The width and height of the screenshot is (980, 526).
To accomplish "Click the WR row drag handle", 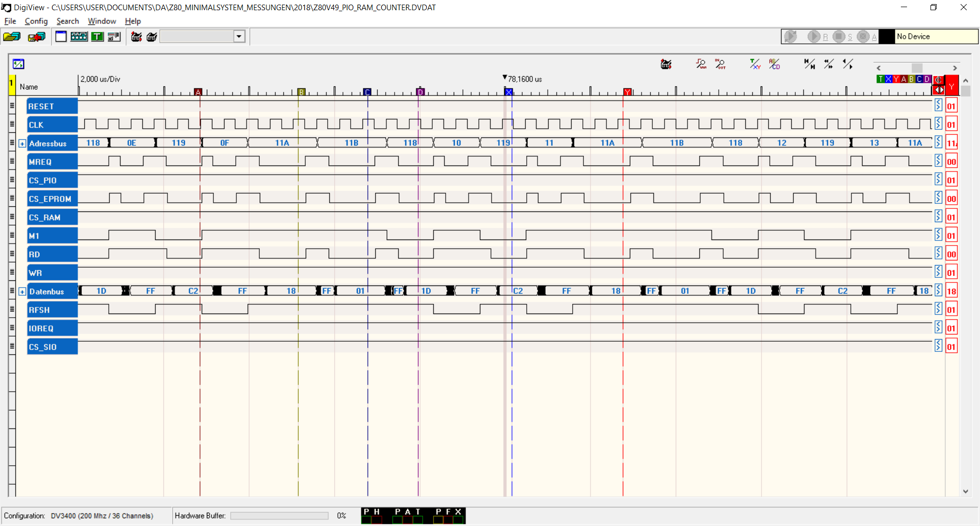I will click(12, 273).
